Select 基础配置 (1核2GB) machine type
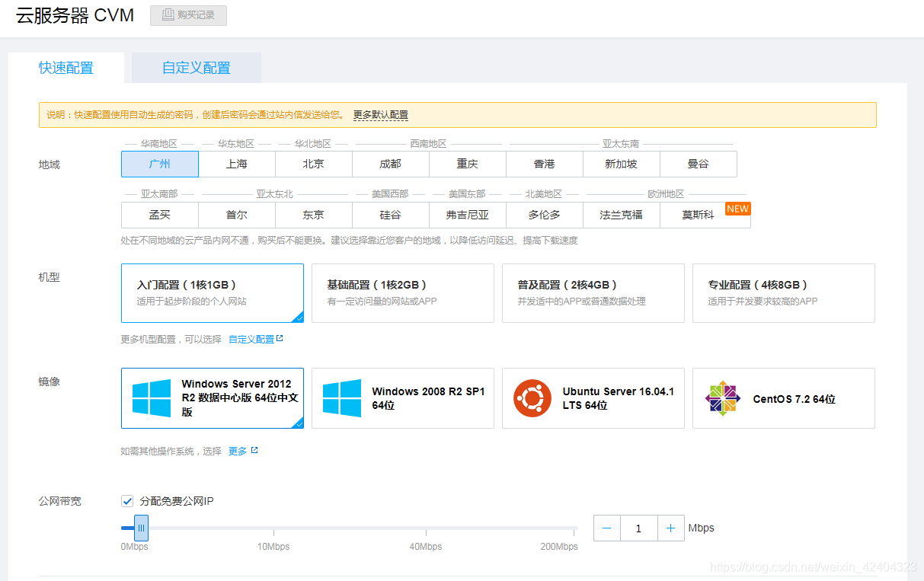This screenshot has height=581, width=924. click(403, 293)
